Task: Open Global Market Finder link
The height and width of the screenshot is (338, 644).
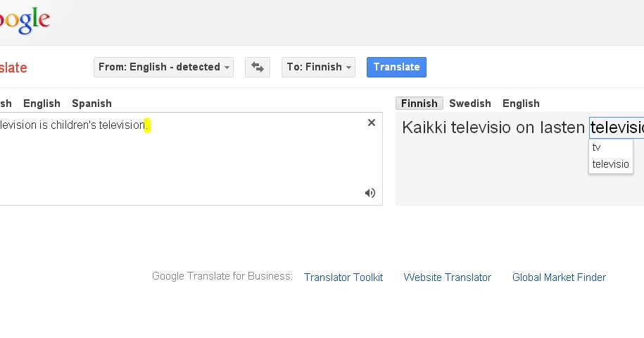Action: click(559, 277)
